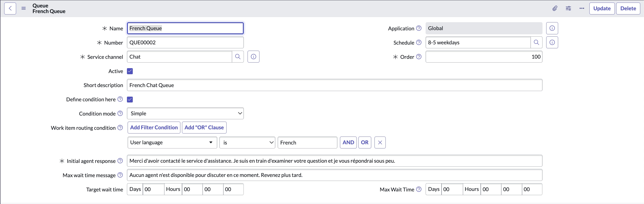Open the attachments paperclip icon

point(555,8)
